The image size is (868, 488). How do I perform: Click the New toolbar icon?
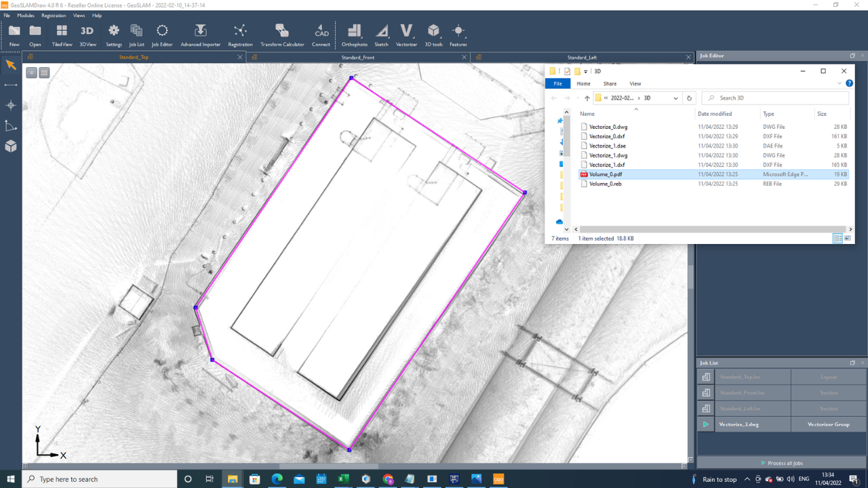click(14, 35)
